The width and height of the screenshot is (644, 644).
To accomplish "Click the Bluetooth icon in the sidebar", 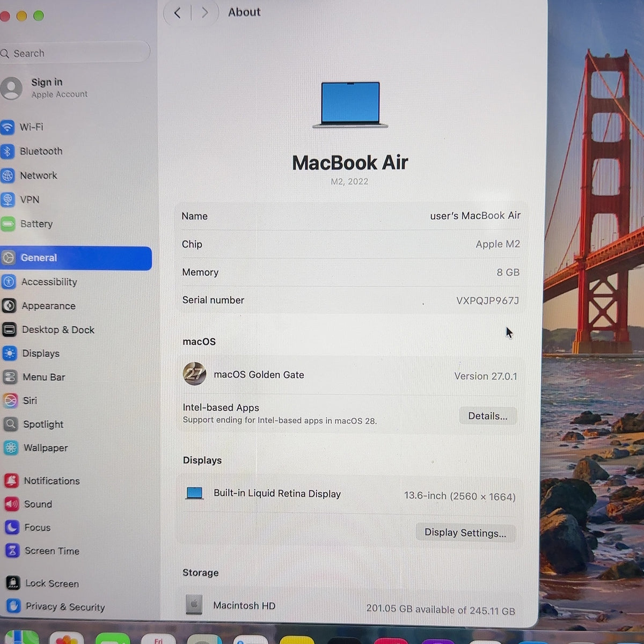I will pyautogui.click(x=8, y=151).
